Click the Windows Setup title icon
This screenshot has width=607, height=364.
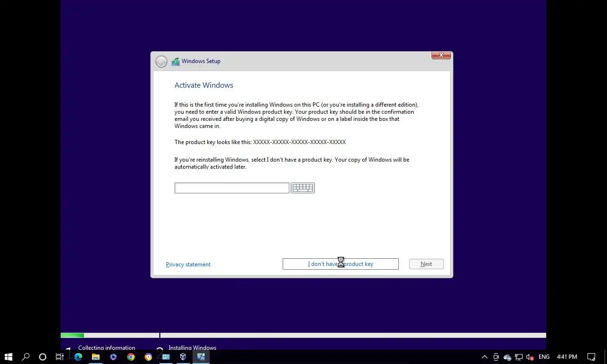[x=175, y=62]
